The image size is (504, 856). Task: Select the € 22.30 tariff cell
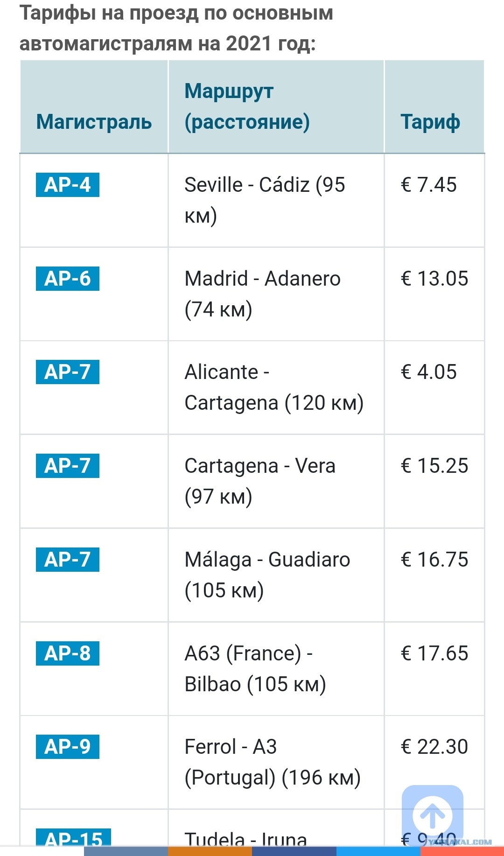click(x=434, y=762)
